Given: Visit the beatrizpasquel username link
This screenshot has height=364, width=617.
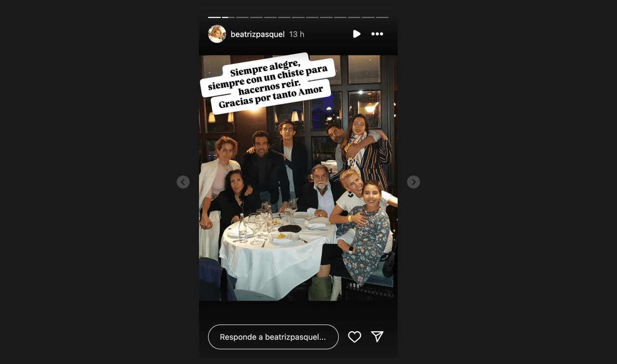Looking at the screenshot, I should pos(257,34).
